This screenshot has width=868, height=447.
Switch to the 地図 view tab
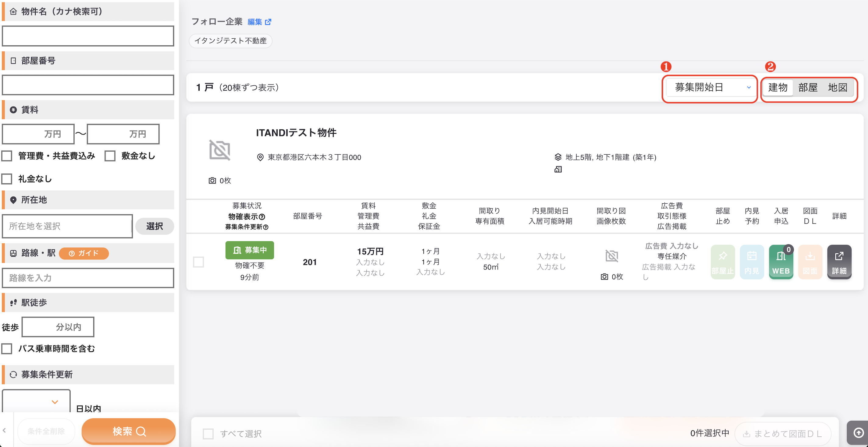(x=838, y=87)
